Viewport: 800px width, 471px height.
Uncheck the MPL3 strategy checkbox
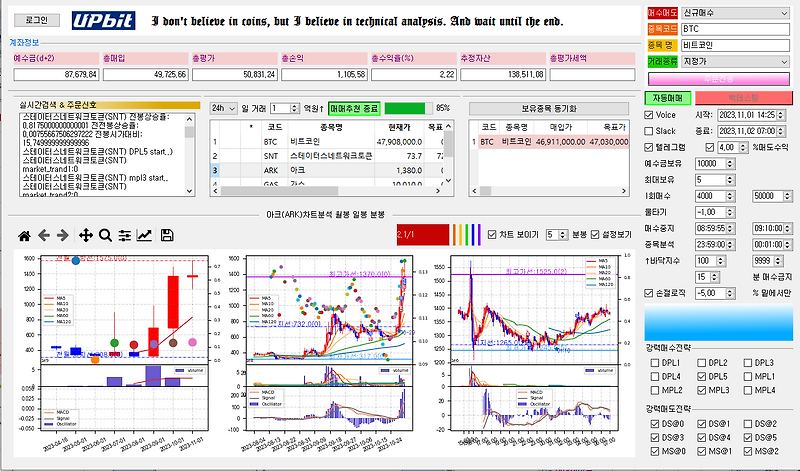coord(702,390)
